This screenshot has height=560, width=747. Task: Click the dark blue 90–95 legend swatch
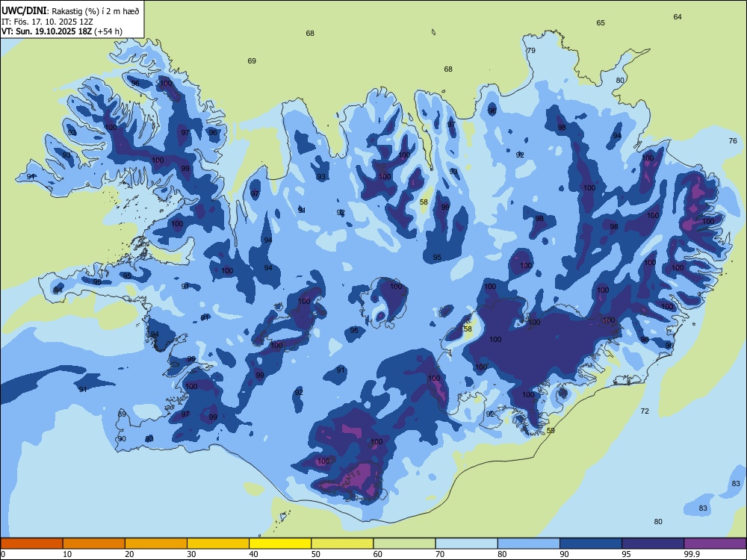[x=591, y=544]
